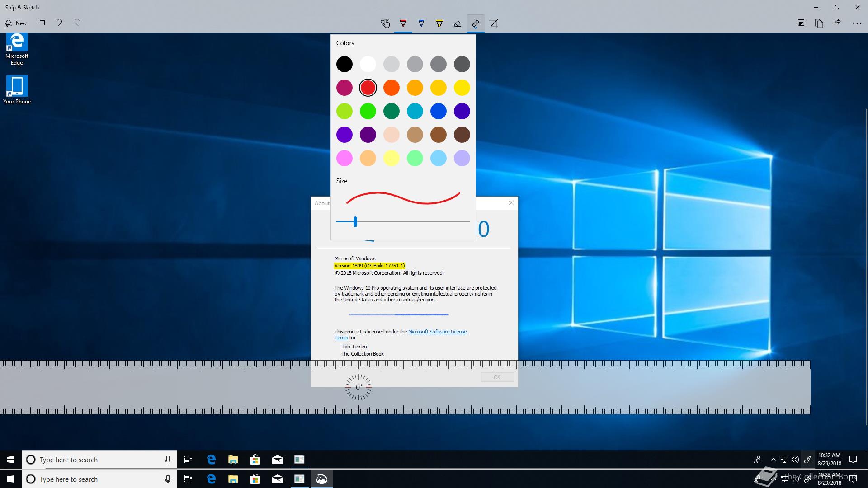Pick the pastel yellow swatch
The width and height of the screenshot is (868, 488).
click(x=392, y=158)
